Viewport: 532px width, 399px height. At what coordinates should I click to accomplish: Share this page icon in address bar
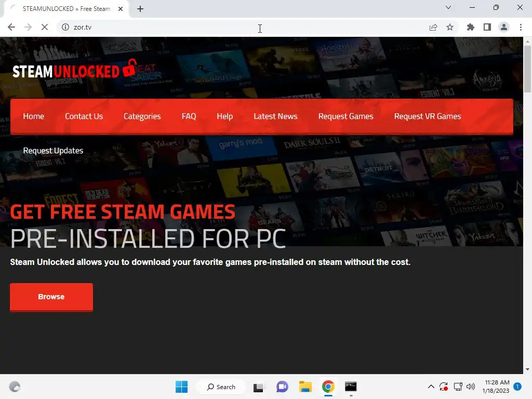click(433, 27)
